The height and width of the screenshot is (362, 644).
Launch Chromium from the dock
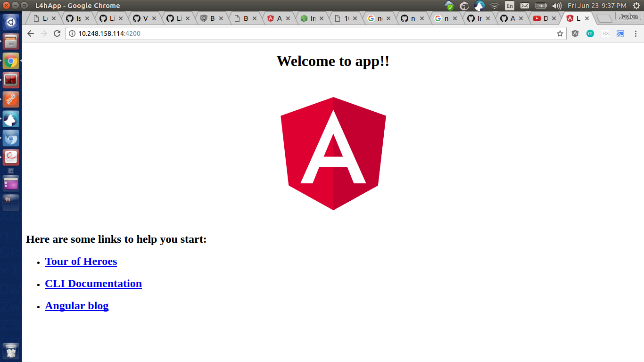(11, 139)
